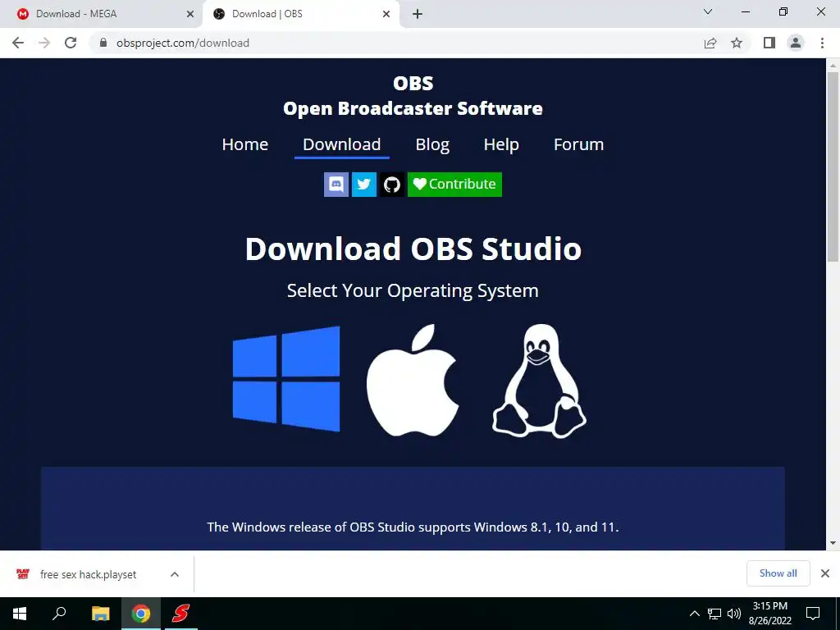Screen dimensions: 840x630
Task: Open the volume tray icon
Action: pos(734,614)
